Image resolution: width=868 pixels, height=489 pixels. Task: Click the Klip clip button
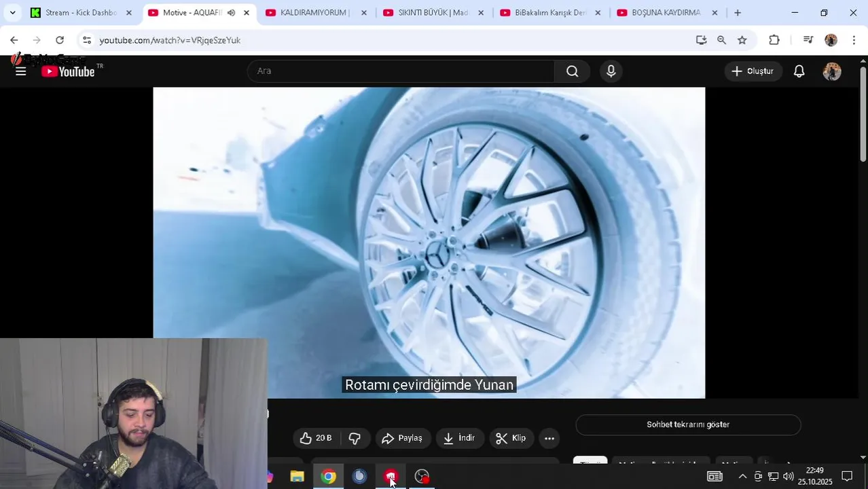pos(511,438)
